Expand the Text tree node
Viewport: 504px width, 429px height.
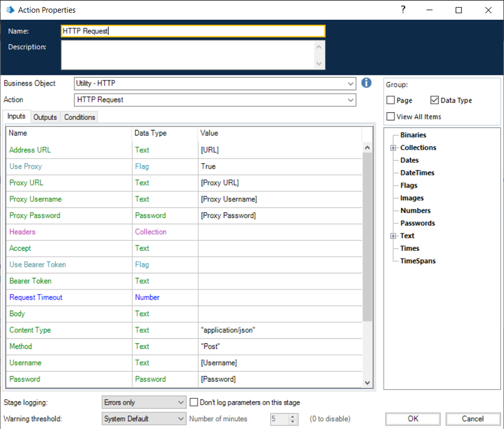tap(393, 236)
